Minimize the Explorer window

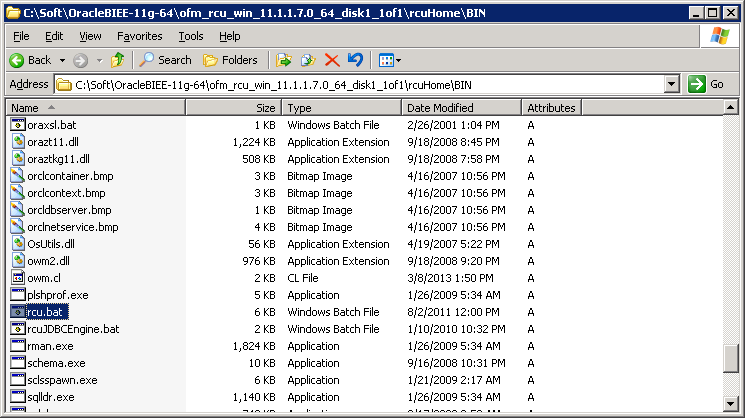pos(696,13)
